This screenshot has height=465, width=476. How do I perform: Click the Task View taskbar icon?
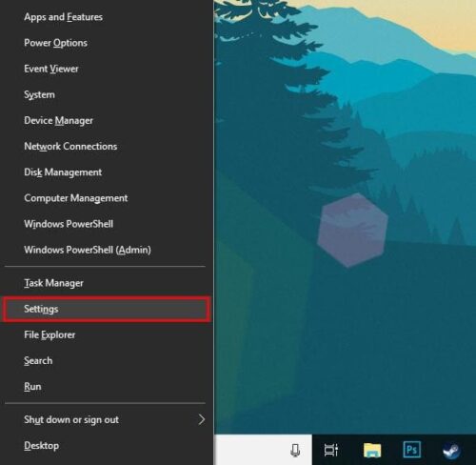(x=331, y=450)
